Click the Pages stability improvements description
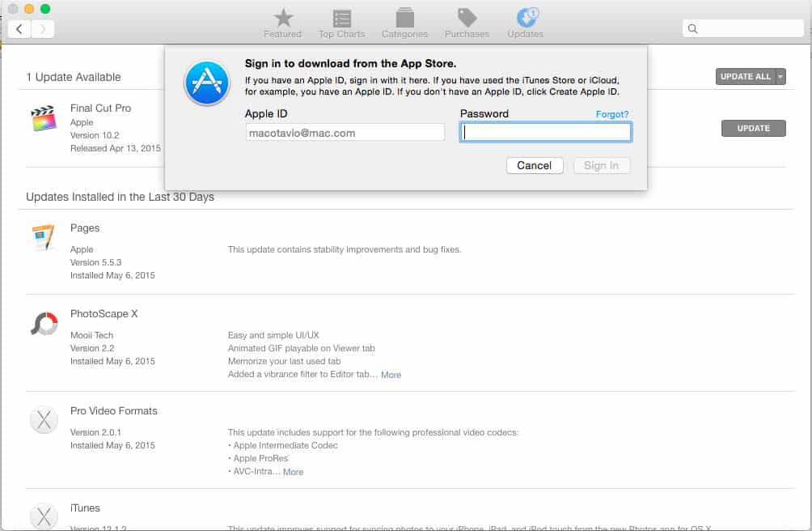This screenshot has width=812, height=531. (x=345, y=249)
